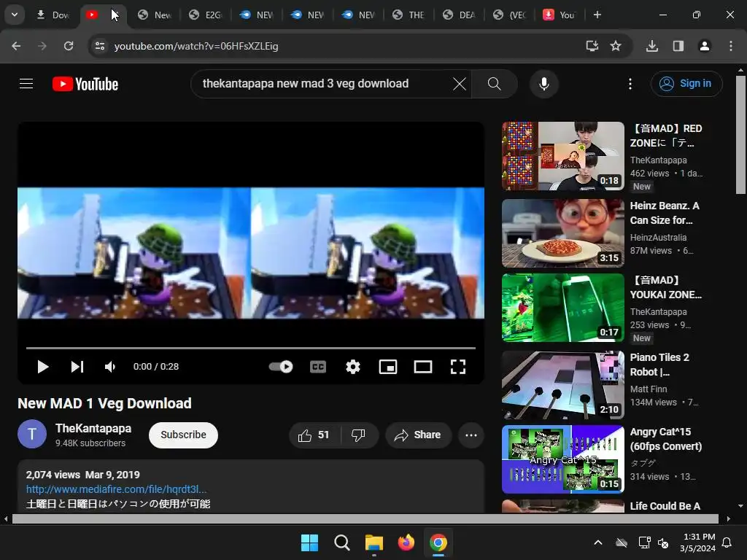Toggle closed captions CC
Screen dimensions: 747x560
coord(318,367)
